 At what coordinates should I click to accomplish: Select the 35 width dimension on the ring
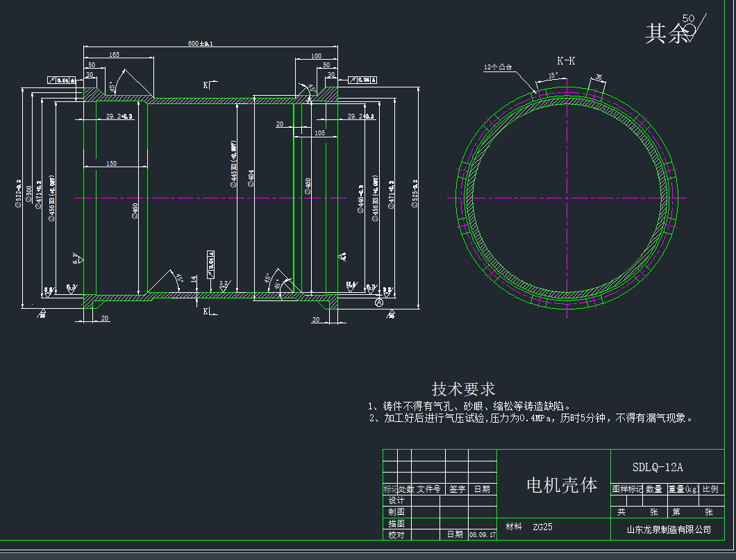[599, 77]
